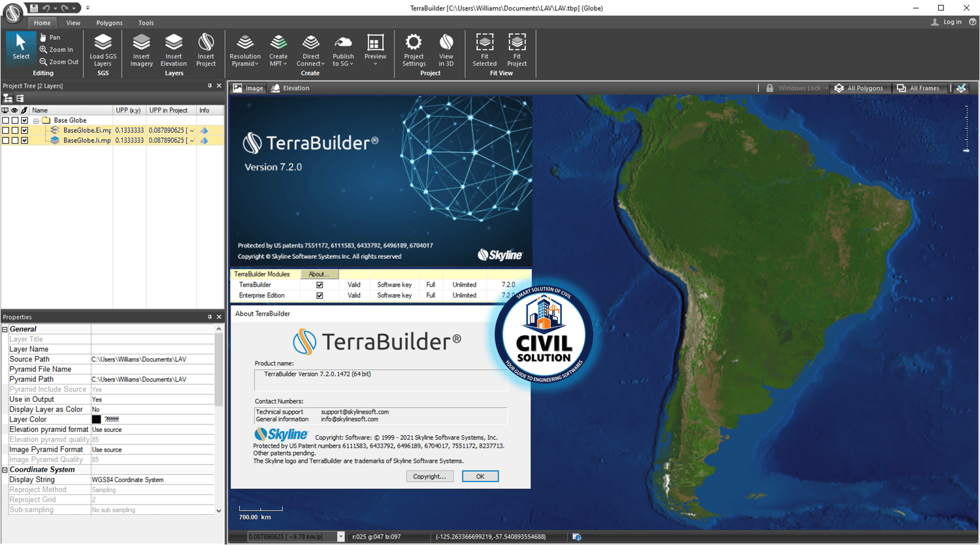Viewport: 980px width, 545px height.
Task: Toggle the BaseGlobe.Ei.mpt layer checkbox
Action: (25, 131)
